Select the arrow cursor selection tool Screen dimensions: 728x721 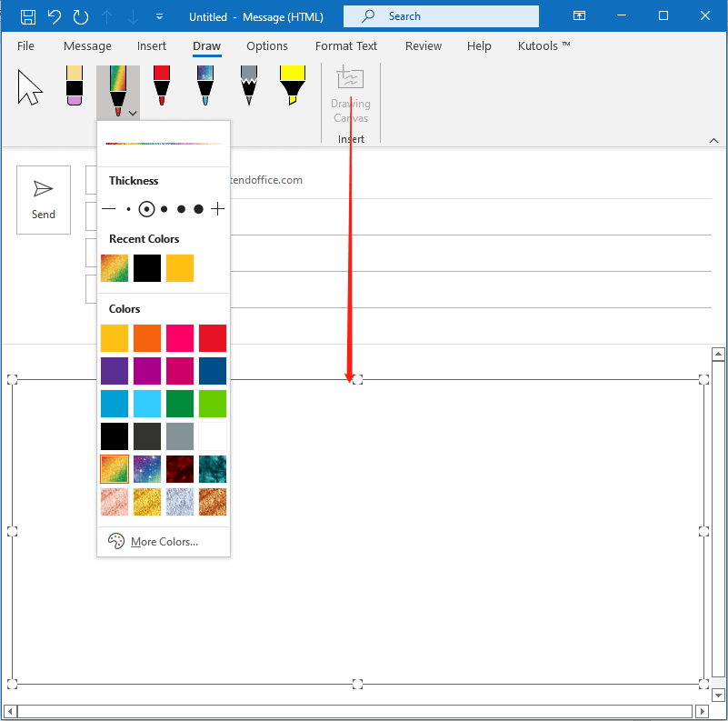pyautogui.click(x=30, y=88)
